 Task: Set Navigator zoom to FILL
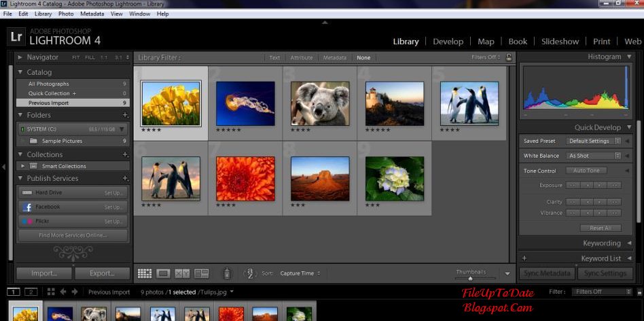point(90,58)
